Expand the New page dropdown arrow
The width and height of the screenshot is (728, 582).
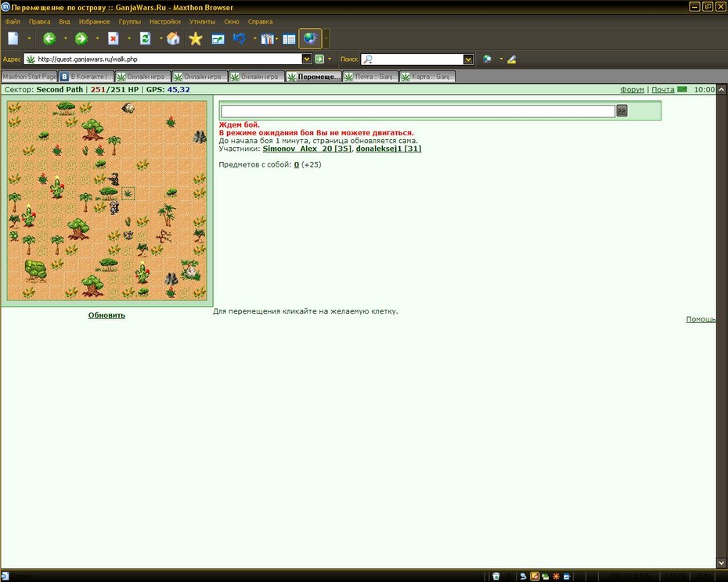(x=29, y=38)
